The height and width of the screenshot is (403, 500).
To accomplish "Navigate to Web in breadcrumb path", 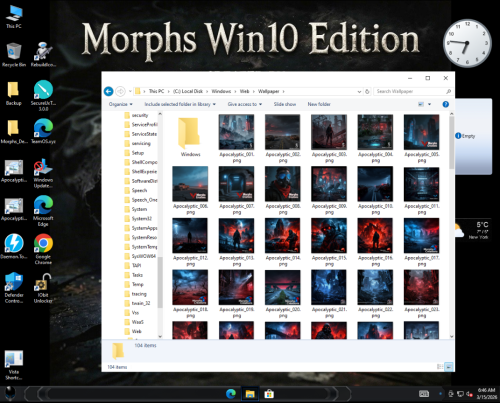I will pos(244,91).
